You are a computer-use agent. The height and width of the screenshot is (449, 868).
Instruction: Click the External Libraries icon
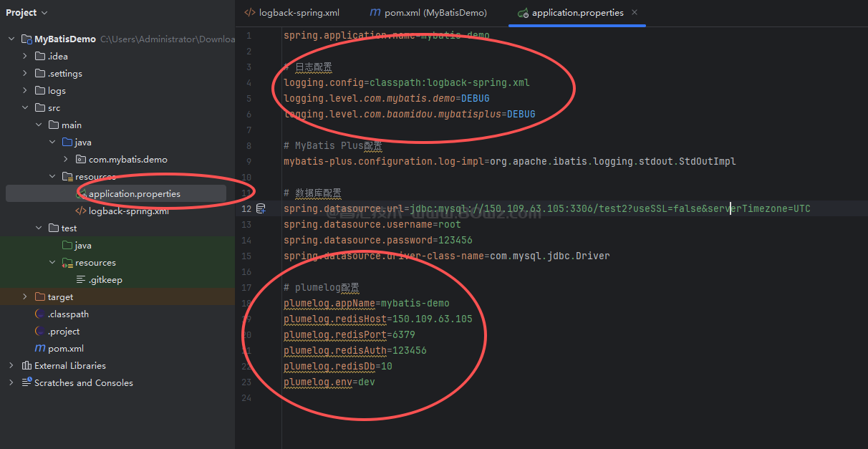tap(26, 366)
